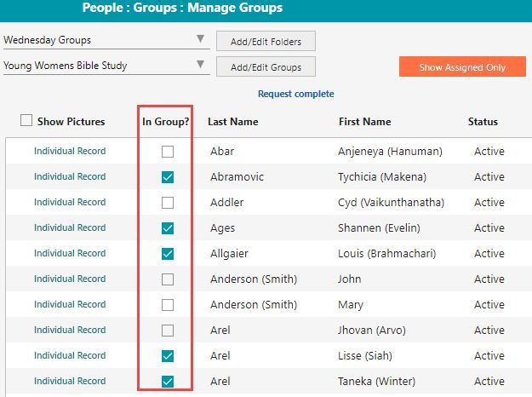
Task: Click the Show Assigned Only button
Action: click(x=462, y=67)
